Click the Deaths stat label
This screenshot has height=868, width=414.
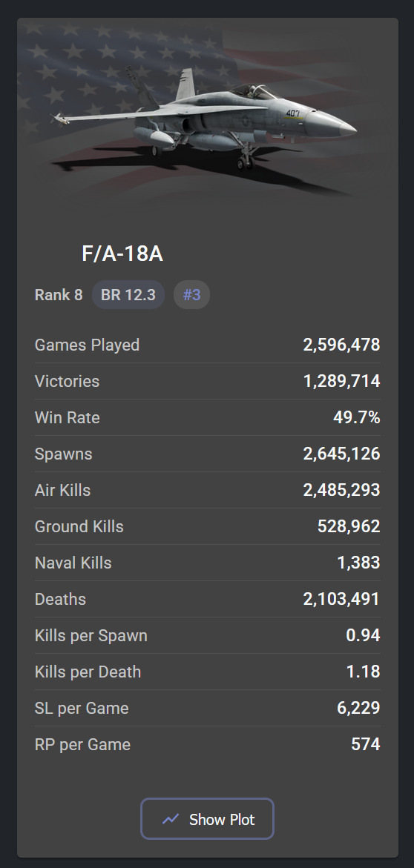click(60, 599)
